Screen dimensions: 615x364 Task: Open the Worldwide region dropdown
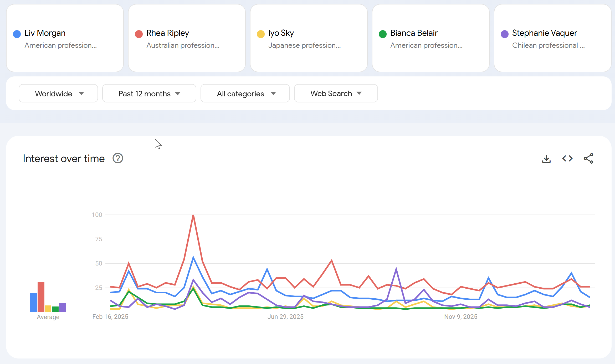58,93
